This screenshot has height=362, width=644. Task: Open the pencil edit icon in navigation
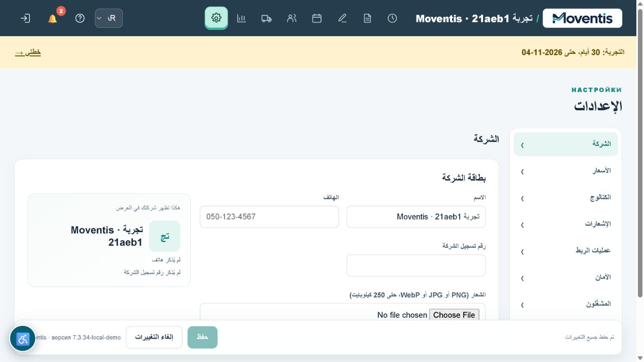coord(342,18)
